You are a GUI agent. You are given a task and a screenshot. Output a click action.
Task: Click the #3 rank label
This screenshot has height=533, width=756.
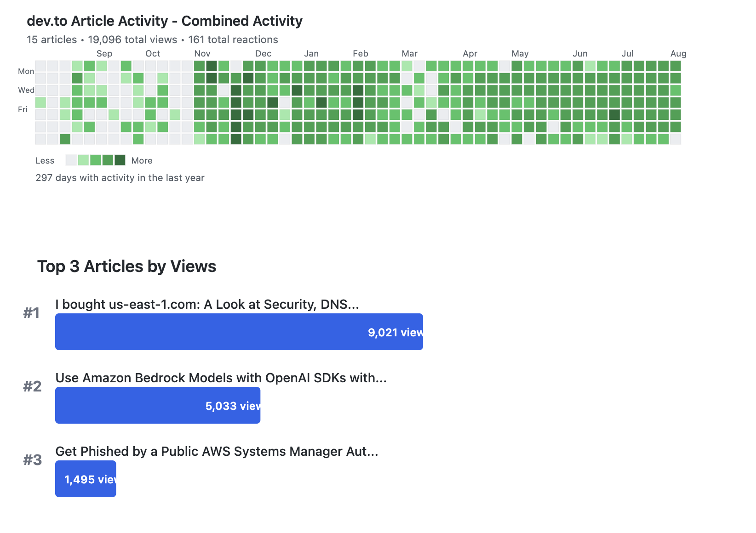[x=32, y=460]
